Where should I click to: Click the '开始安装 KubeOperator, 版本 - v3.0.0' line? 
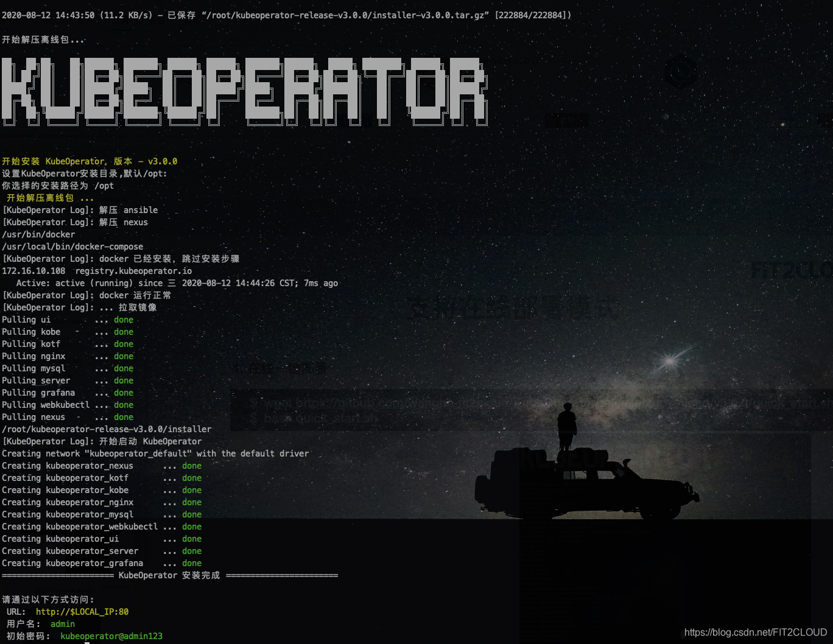click(90, 161)
